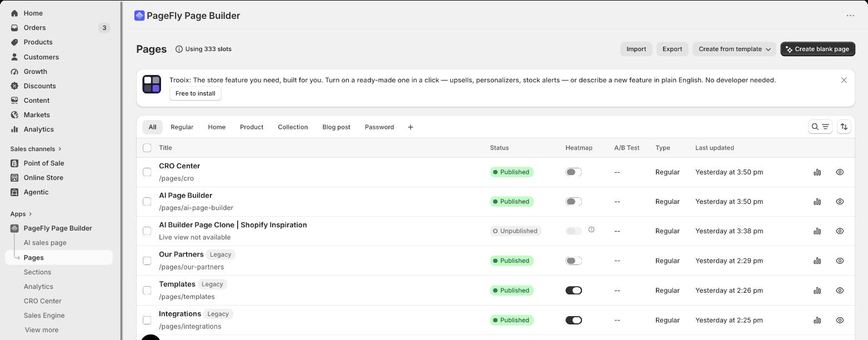Open PageFly Page Builder app in sidebar
This screenshot has width=868, height=340.
tap(58, 228)
